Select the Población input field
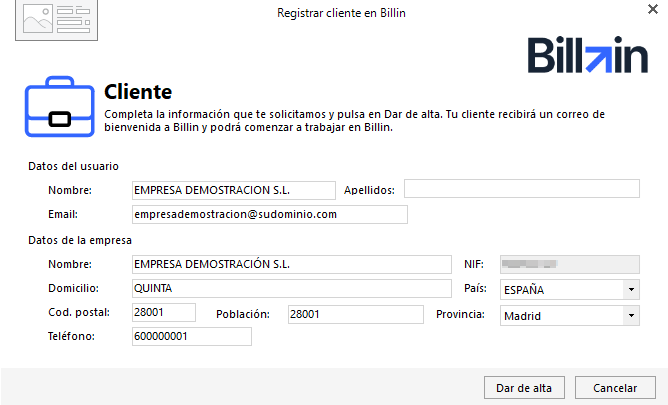Image resolution: width=668 pixels, height=405 pixels. [x=355, y=315]
